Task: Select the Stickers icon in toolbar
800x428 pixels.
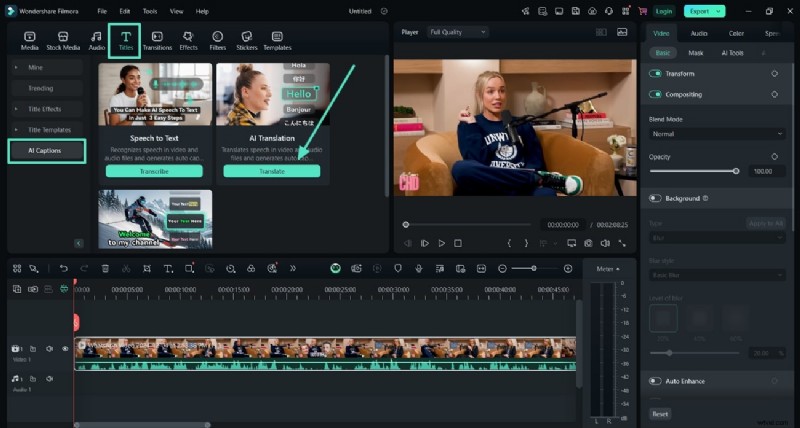Action: point(246,40)
